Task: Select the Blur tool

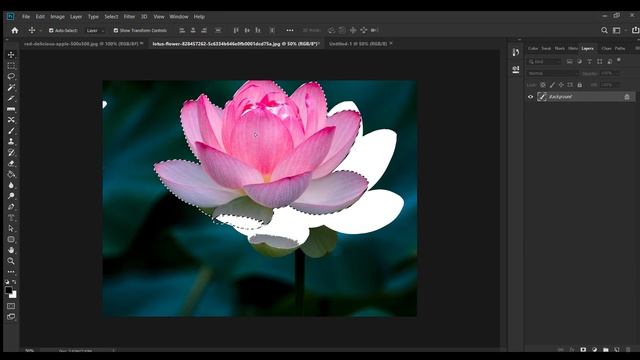Action: click(x=11, y=185)
